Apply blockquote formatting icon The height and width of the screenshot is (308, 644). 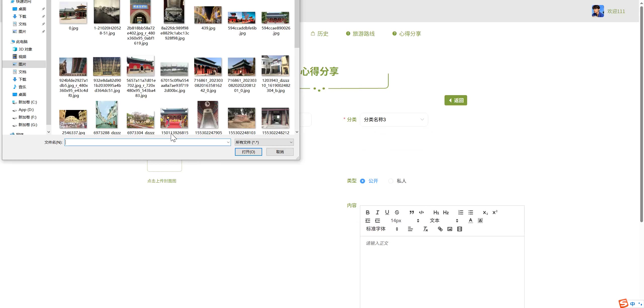click(x=412, y=212)
